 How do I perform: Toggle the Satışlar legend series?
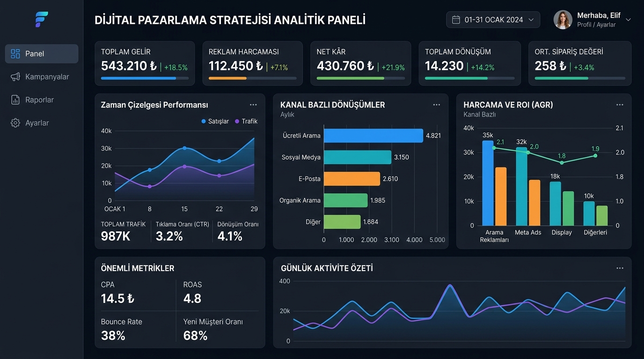coord(215,121)
